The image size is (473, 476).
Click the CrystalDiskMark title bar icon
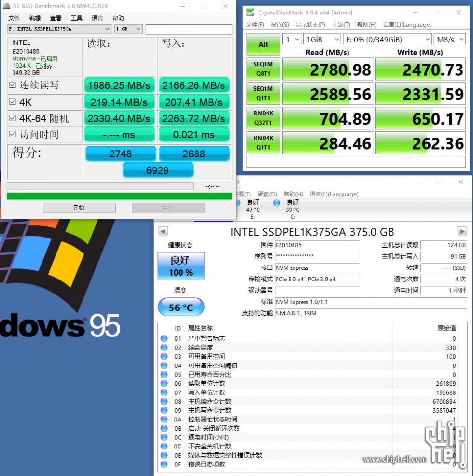pyautogui.click(x=250, y=13)
